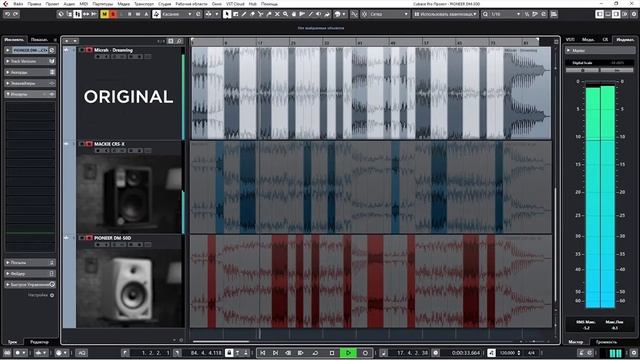Select the Object Selection arrow tool

(227, 14)
